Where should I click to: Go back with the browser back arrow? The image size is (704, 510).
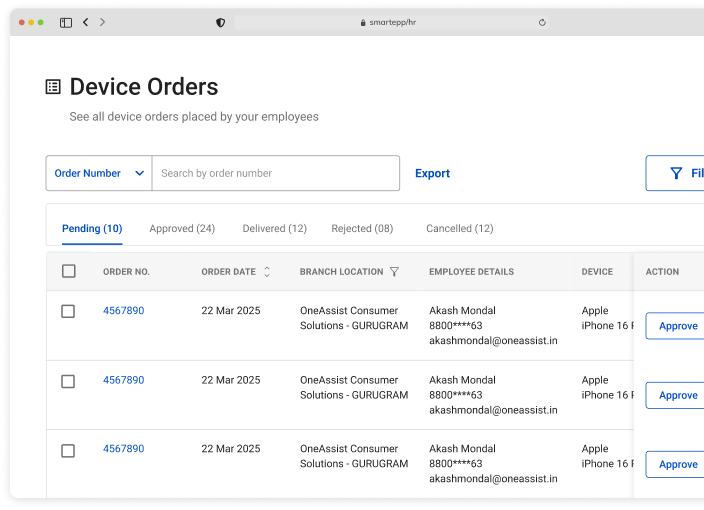85,22
